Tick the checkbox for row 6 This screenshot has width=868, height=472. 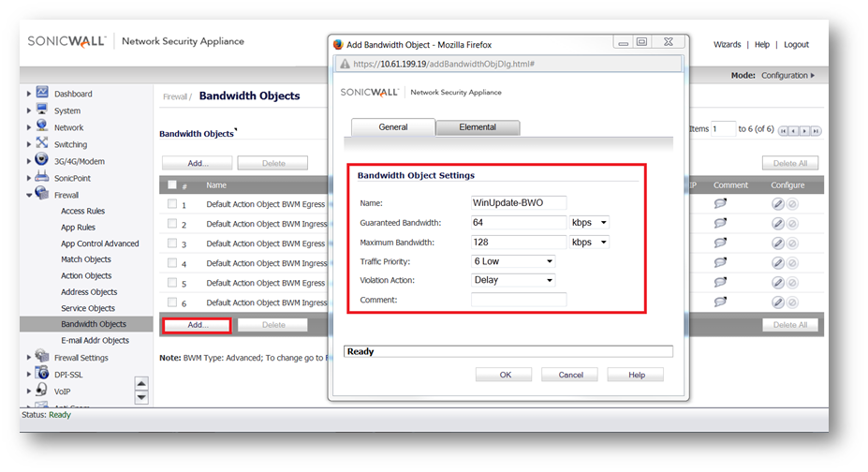(x=172, y=302)
